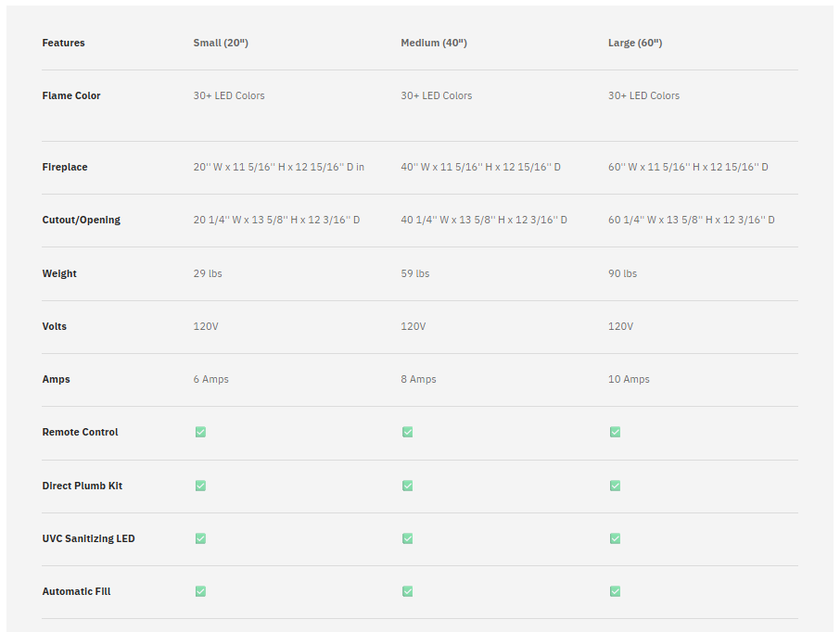Click the 60'' W fireplace dimensions cell
Screen dimensions: 840x632
pos(688,167)
